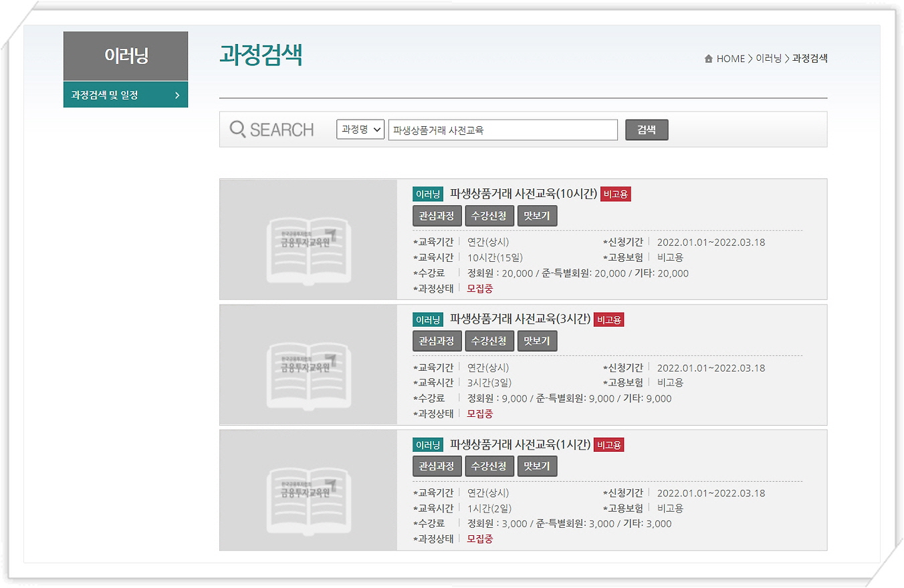Preview 10시간 course with 맛보기
Screen dimensions: 904x588
tap(537, 216)
